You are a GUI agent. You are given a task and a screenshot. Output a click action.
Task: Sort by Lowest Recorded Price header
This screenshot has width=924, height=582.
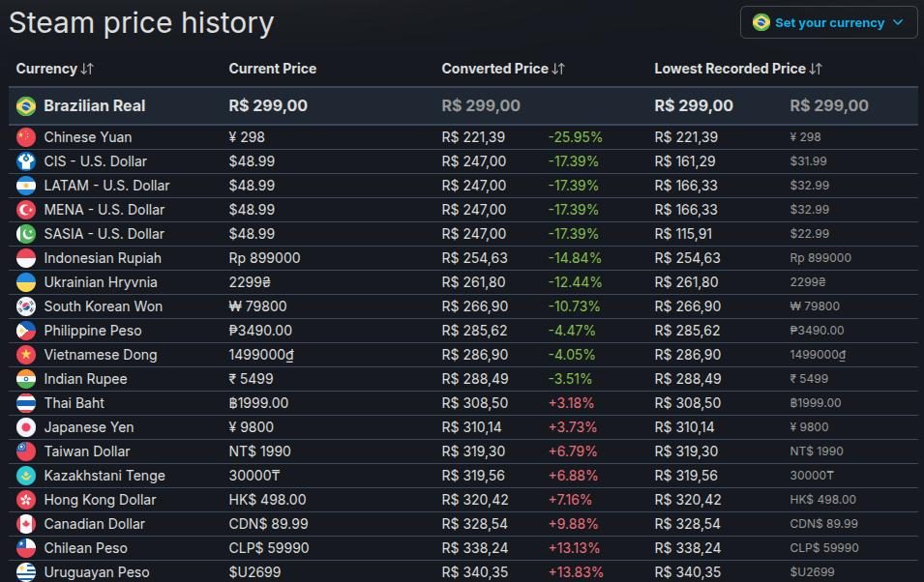738,69
